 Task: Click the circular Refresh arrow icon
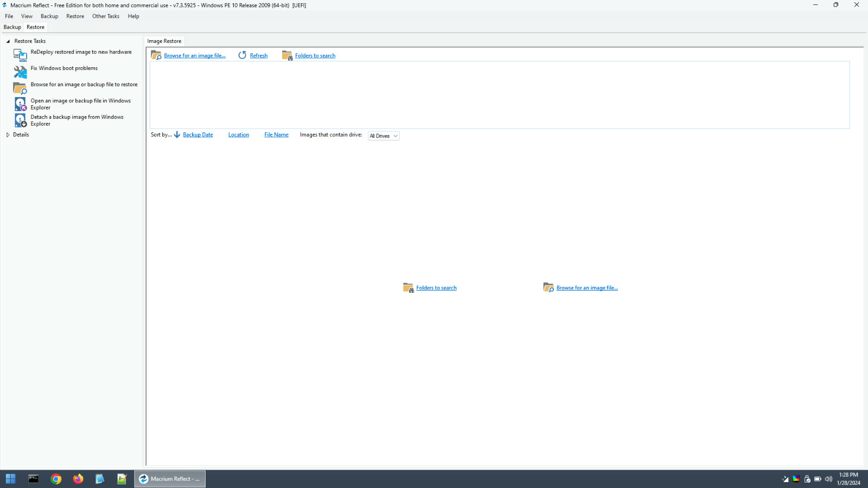pos(242,55)
